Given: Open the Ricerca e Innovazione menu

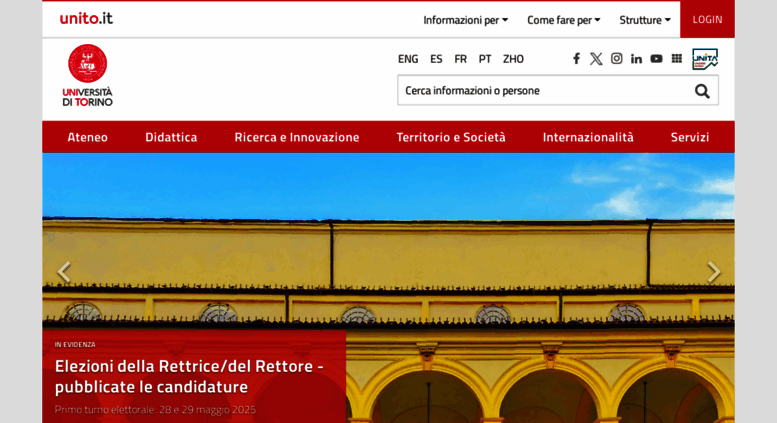Looking at the screenshot, I should [x=297, y=137].
